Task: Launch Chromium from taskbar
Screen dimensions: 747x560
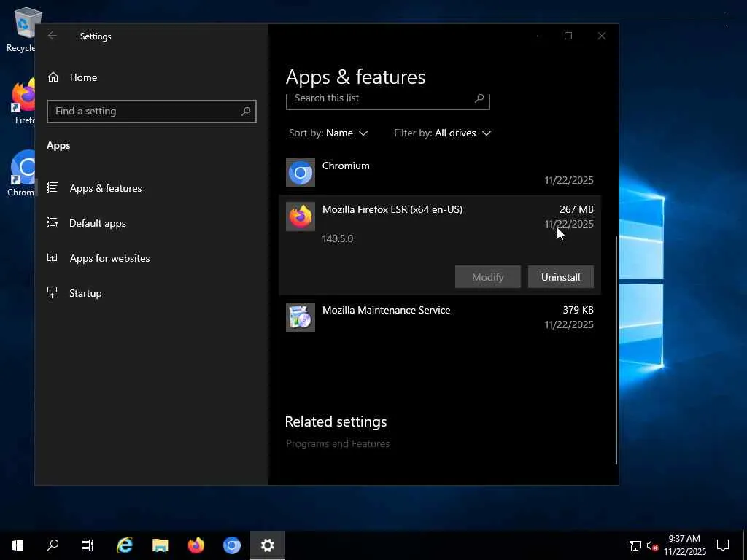Action: click(x=231, y=545)
